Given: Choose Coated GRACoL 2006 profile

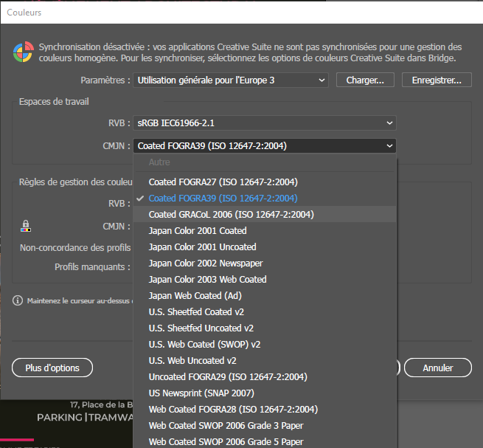Looking at the screenshot, I should (x=231, y=214).
